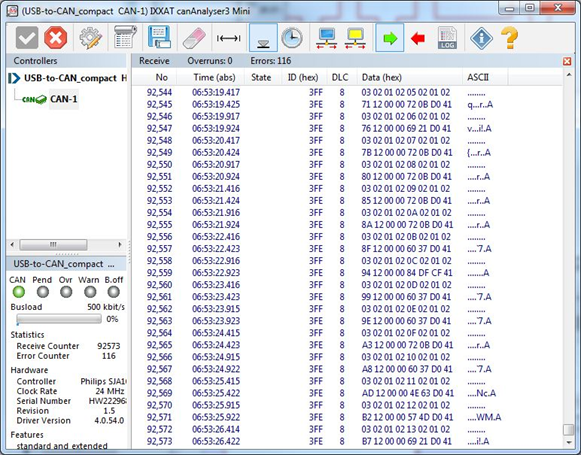The image size is (581, 455).
Task: Toggle the green right-arrow receive icon
Action: pos(390,38)
